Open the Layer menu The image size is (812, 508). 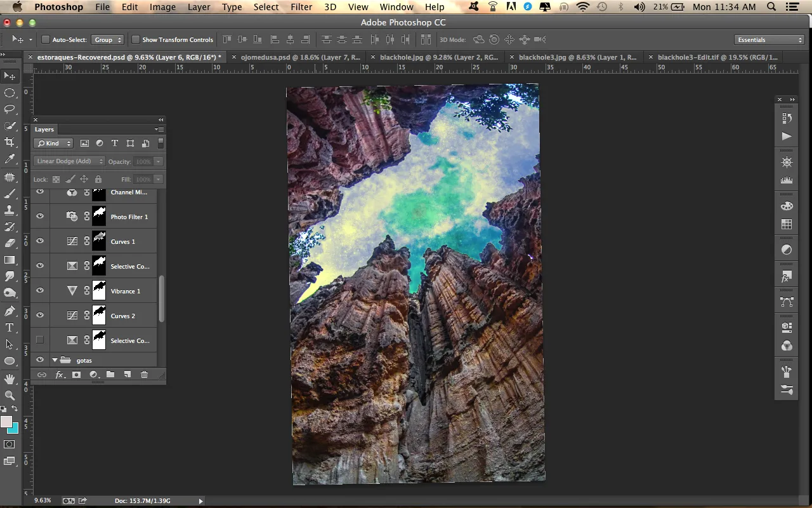(x=199, y=7)
